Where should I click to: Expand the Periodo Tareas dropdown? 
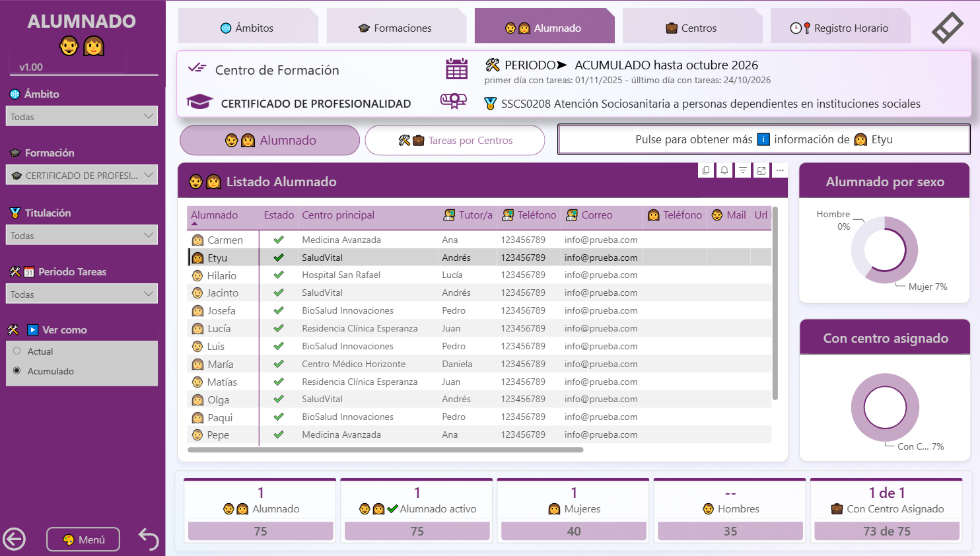coord(82,294)
